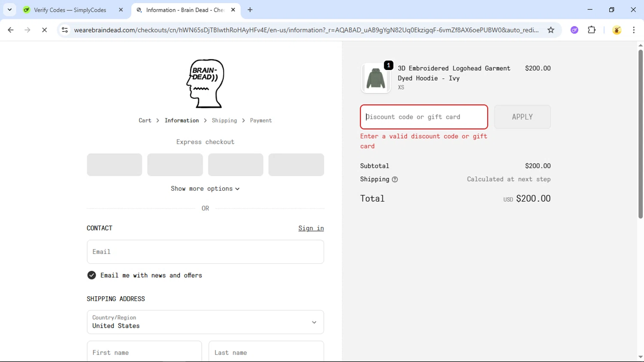Minimize the browser window

point(590,9)
